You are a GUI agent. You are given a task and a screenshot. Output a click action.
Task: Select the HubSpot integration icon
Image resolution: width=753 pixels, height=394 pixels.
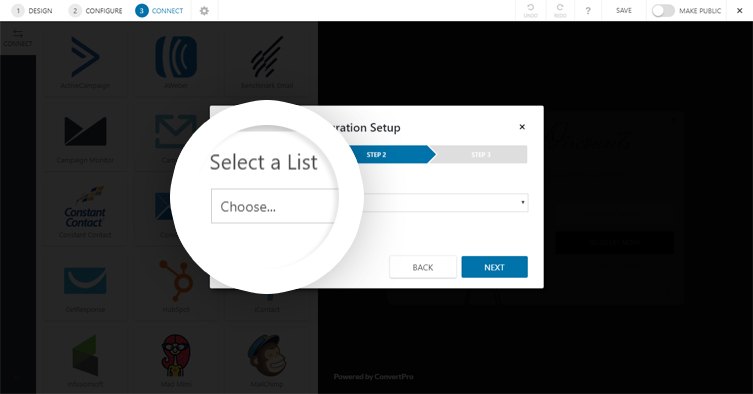point(176,281)
